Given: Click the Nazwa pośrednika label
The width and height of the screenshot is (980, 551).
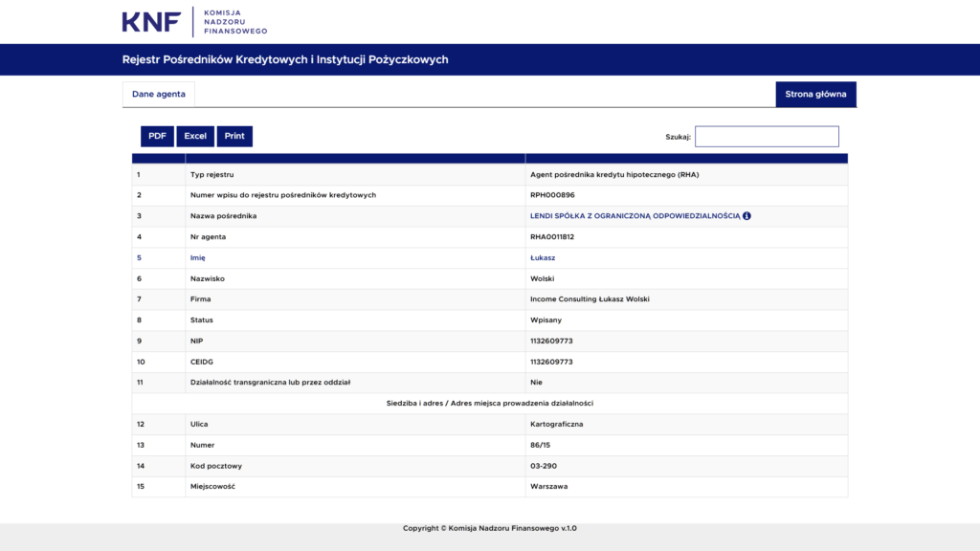Looking at the screenshot, I should pyautogui.click(x=223, y=216).
